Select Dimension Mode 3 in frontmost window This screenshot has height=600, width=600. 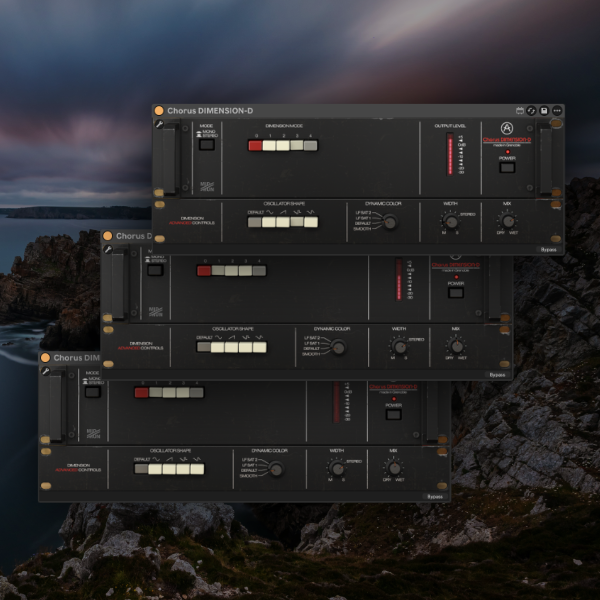click(297, 145)
